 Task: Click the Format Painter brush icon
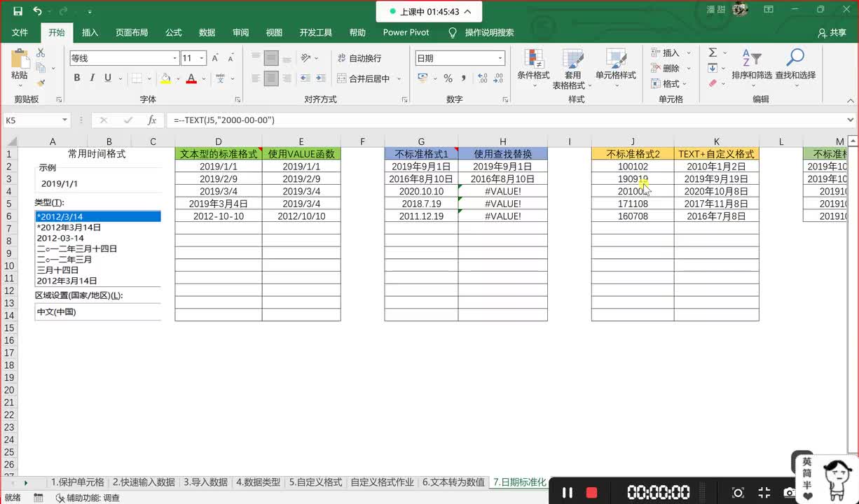pyautogui.click(x=41, y=83)
